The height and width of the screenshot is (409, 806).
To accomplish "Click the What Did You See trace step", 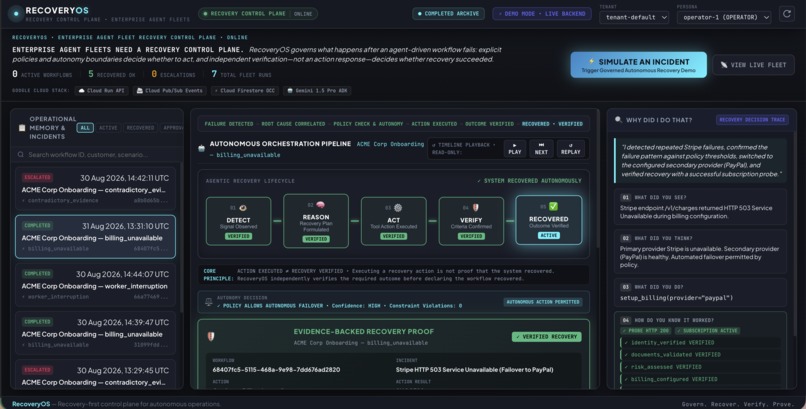I will (700, 206).
